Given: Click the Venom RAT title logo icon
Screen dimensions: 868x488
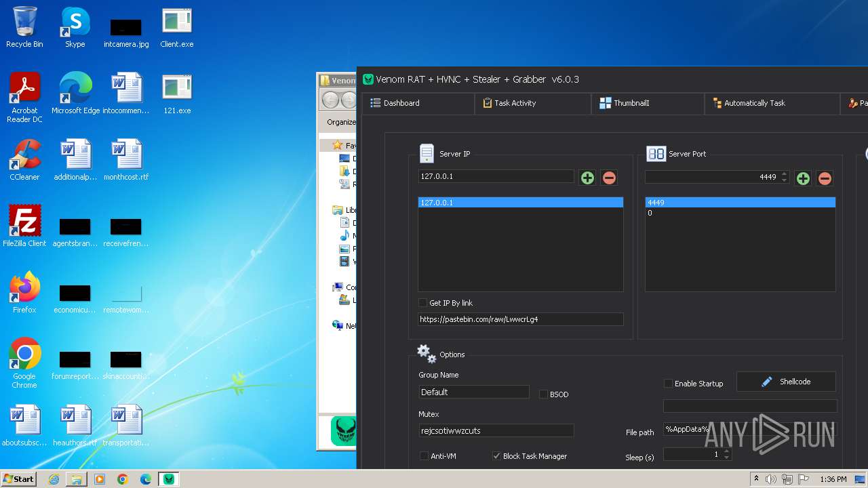Looking at the screenshot, I should tap(368, 79).
